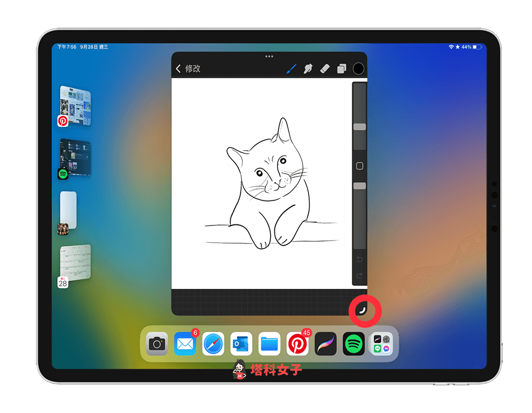Viewport: 532px width, 413px height.
Task: Open the Files app
Action: pos(269,344)
